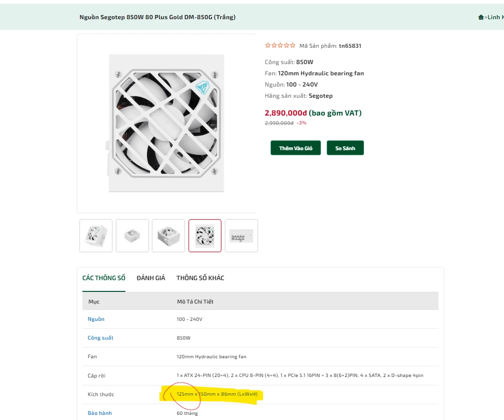Add product with Thêm Vào Giỏ button
Viewport: 504px width, 420px height.
click(295, 148)
